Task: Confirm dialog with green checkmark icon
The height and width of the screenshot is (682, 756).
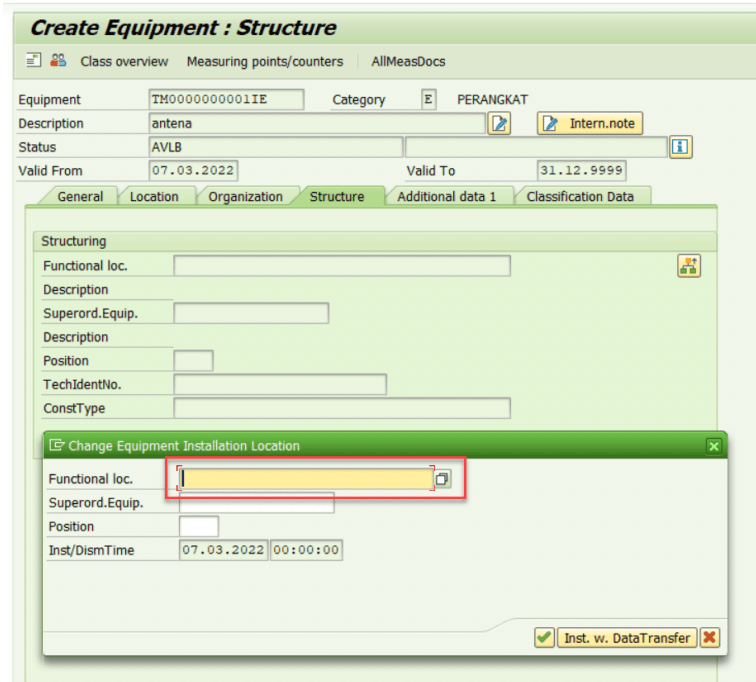Action: (x=544, y=637)
